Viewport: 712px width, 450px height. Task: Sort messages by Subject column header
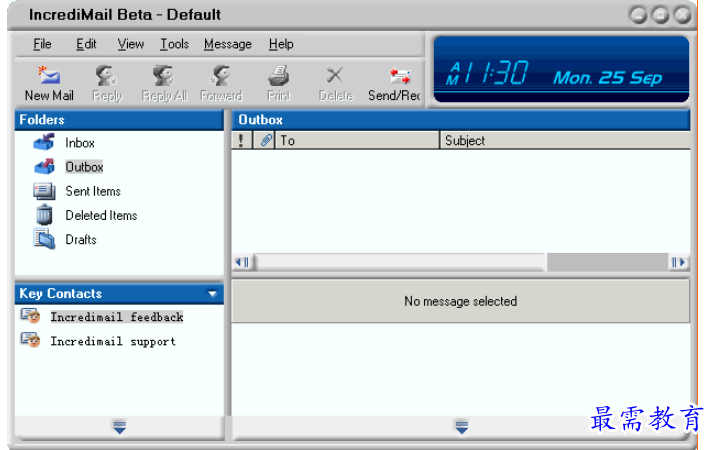click(x=565, y=141)
